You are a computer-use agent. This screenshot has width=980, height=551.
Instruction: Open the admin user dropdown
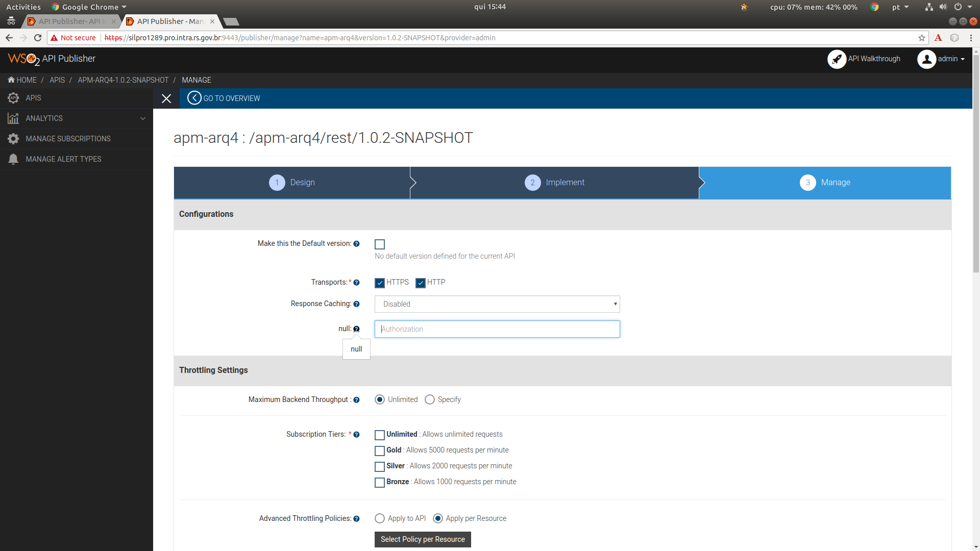pos(951,59)
